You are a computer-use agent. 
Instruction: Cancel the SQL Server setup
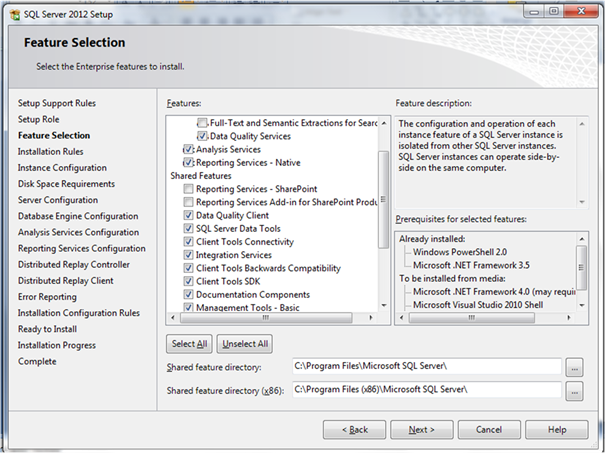click(x=489, y=429)
